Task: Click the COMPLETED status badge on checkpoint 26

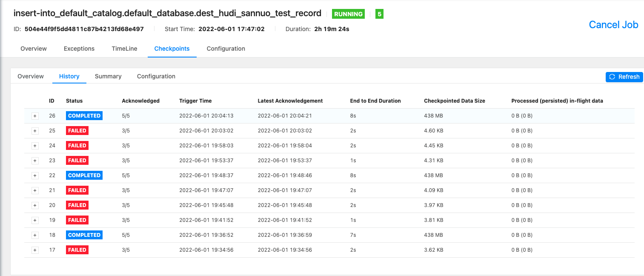Action: pos(84,115)
